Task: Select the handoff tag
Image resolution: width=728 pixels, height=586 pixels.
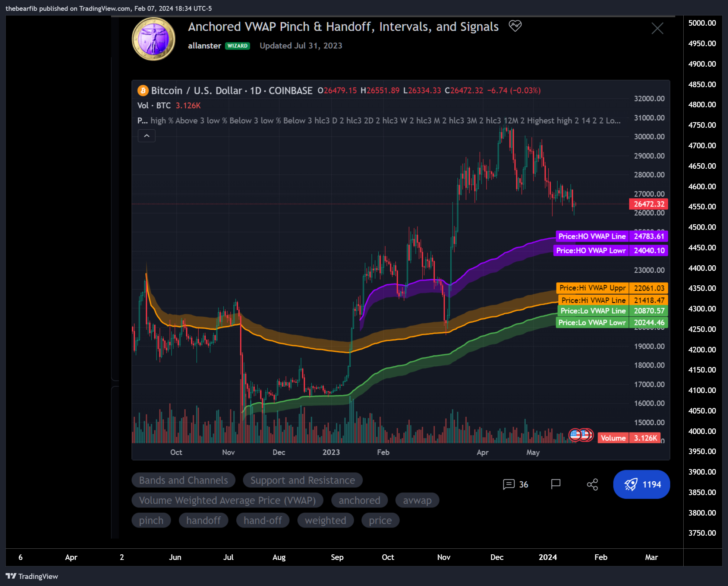Action: 204,520
